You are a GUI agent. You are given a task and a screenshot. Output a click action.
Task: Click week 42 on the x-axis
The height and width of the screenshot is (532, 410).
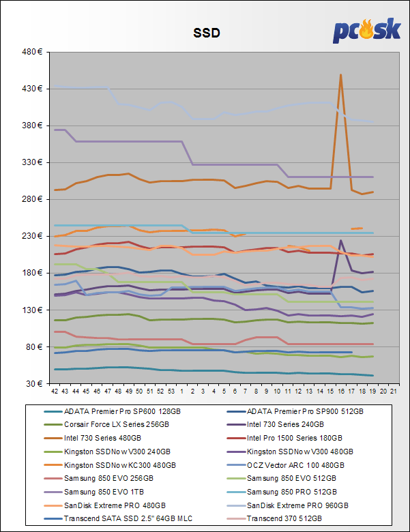[x=55, y=391]
